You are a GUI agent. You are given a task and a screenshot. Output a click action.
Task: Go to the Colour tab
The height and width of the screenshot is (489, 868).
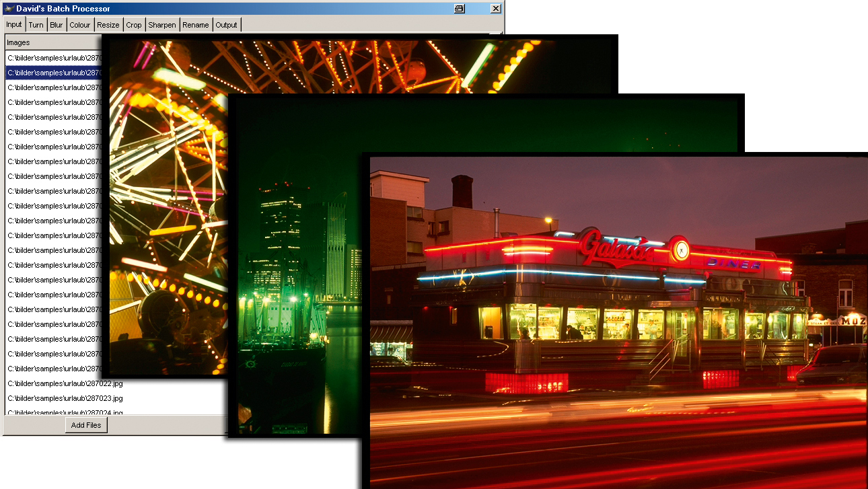pyautogui.click(x=80, y=25)
